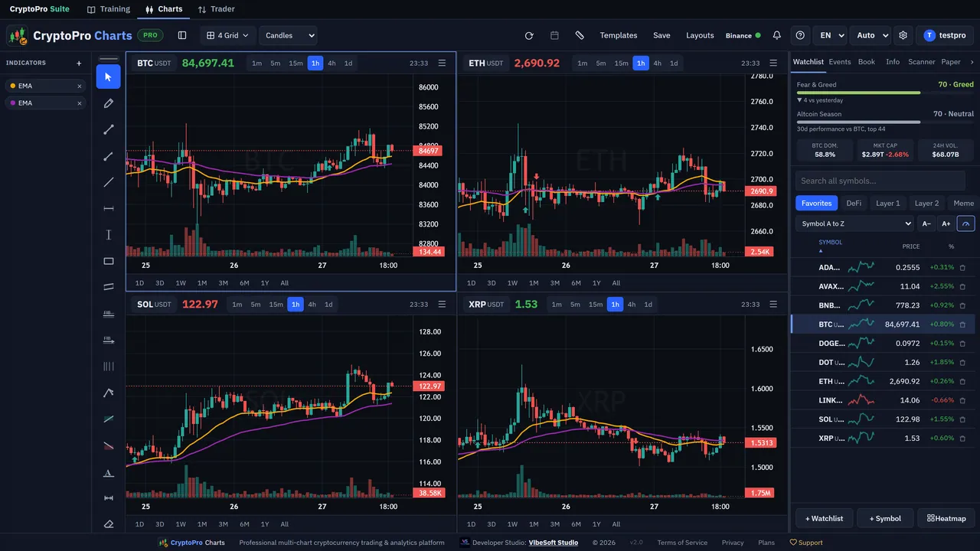Open the Auto theme dropdown
This screenshot has height=551, width=980.
(x=871, y=35)
